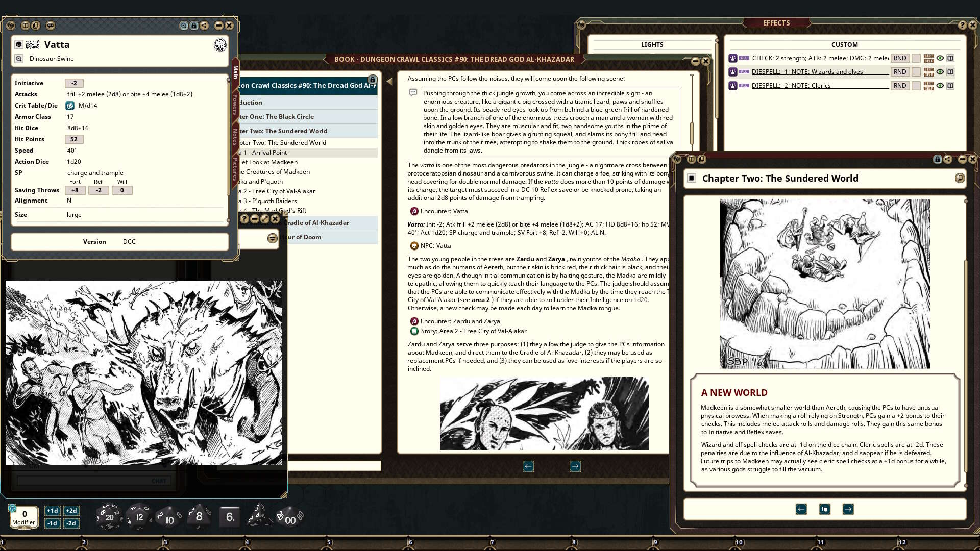The height and width of the screenshot is (551, 980).
Task: Click RND duration for CHECK strength effect
Action: pos(900,58)
